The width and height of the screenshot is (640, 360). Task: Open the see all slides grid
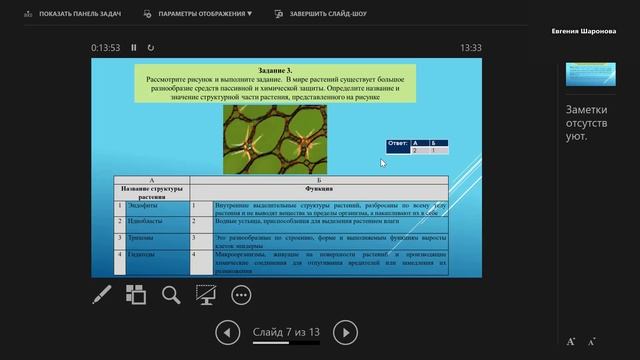click(x=136, y=295)
